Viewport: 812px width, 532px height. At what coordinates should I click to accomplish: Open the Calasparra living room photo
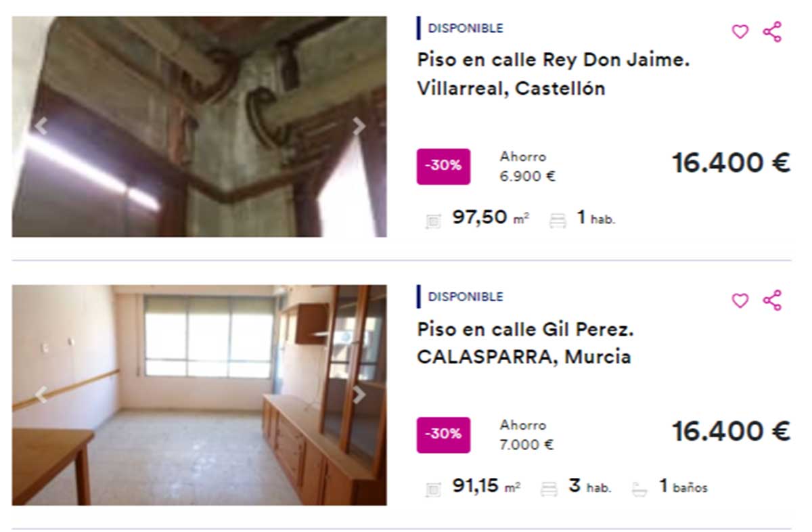click(x=200, y=395)
